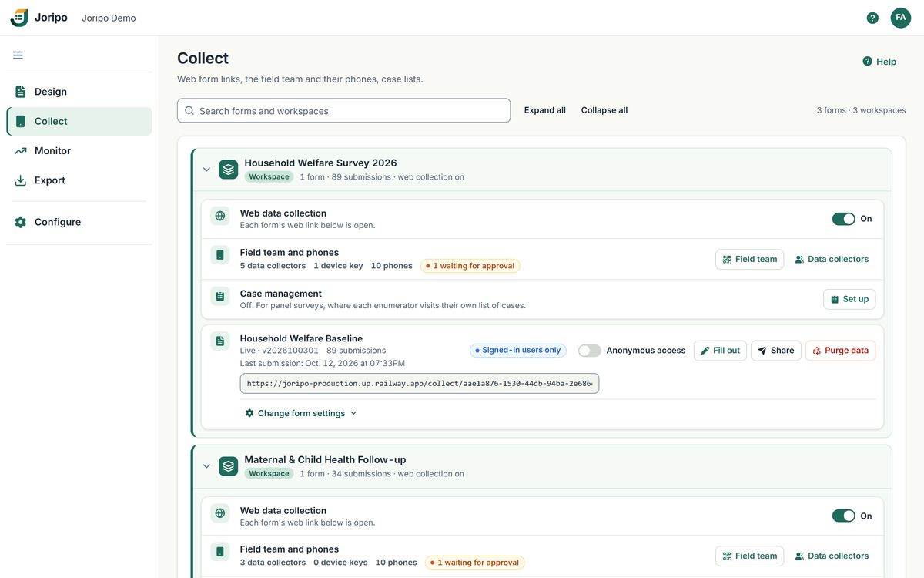Collapse the Household Welfare Survey 2026 workspace

click(x=206, y=170)
